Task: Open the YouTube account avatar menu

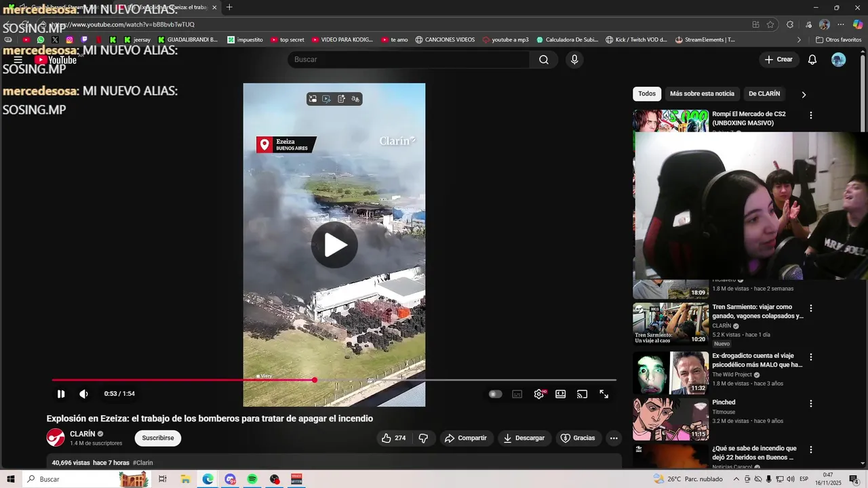Action: click(x=839, y=60)
